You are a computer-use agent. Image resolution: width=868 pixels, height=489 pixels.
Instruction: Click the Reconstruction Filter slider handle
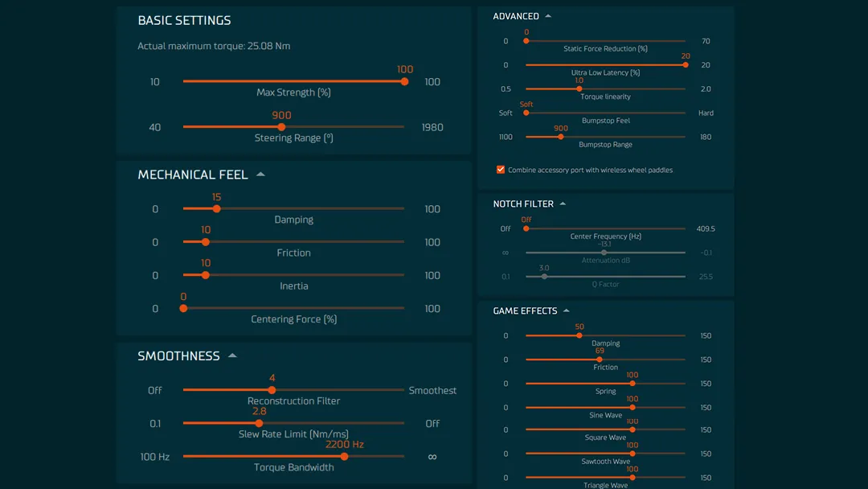pos(272,390)
